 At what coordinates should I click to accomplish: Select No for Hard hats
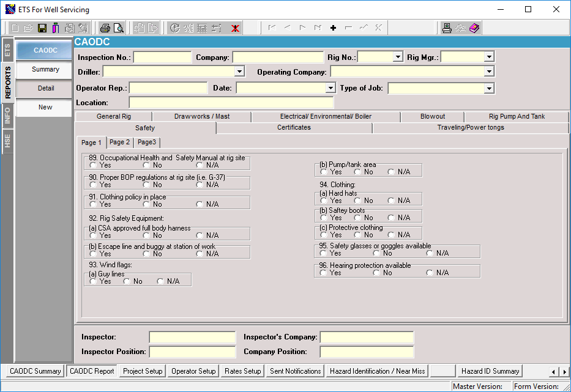click(357, 201)
